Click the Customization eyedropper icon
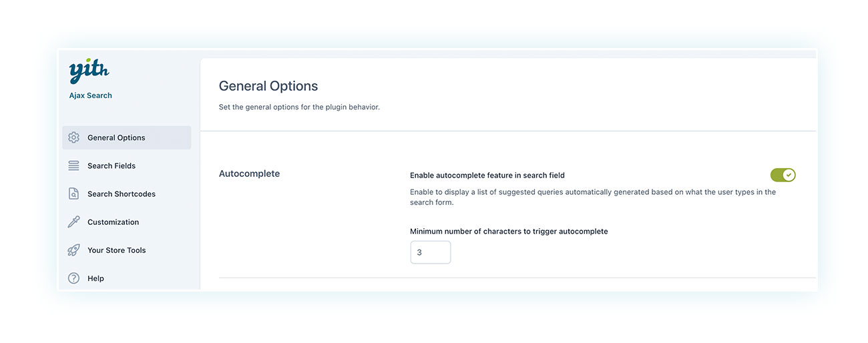This screenshot has width=868, height=343. pos(73,222)
